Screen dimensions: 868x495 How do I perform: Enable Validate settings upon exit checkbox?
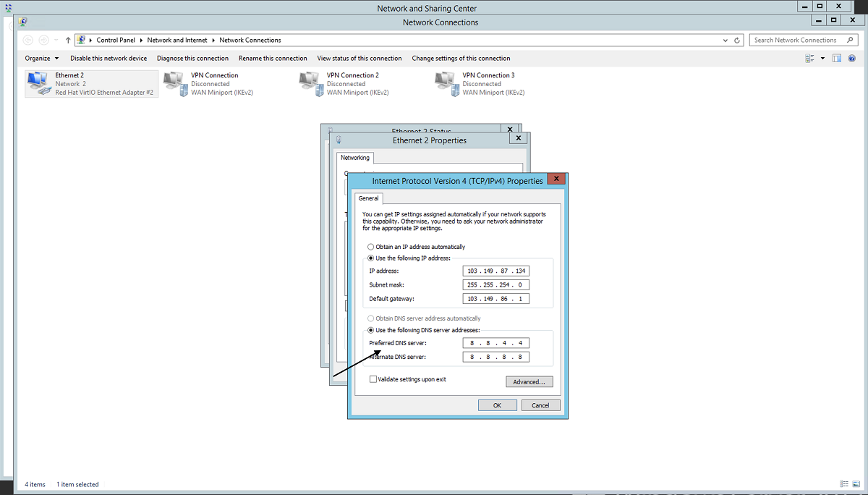[x=373, y=379]
